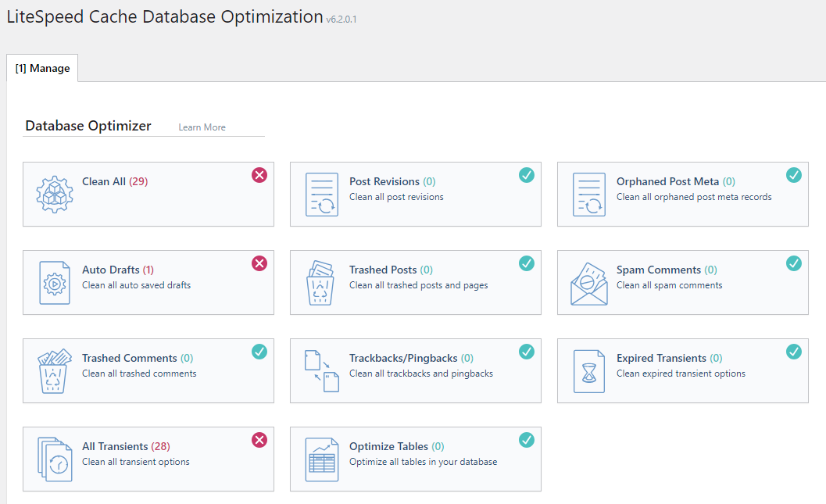Open the Learn More link
Screen dimensions: 826x504
[x=202, y=127]
